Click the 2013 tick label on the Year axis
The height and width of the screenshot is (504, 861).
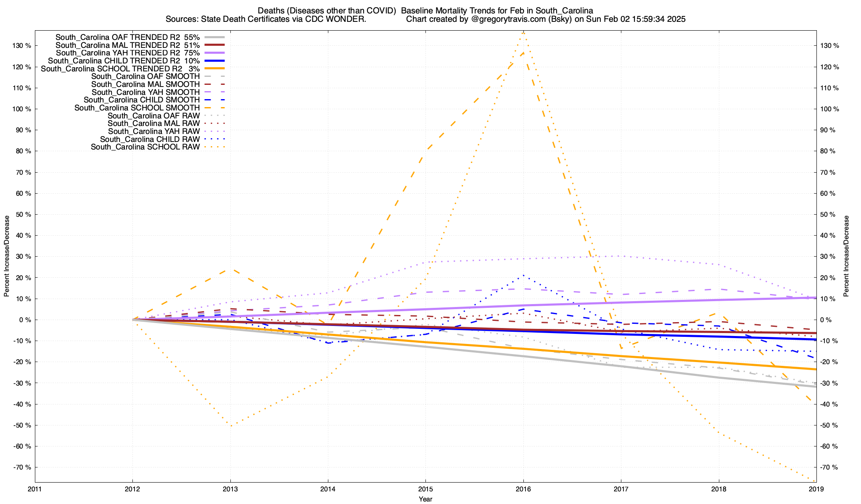tap(230, 489)
